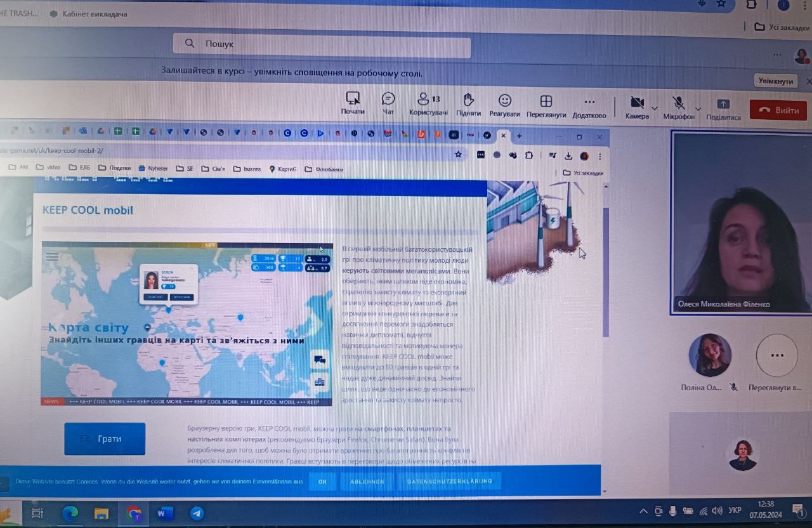The image size is (812, 528).
Task: Select Олеся Миколаївна Філенко's video tile
Action: [740, 223]
